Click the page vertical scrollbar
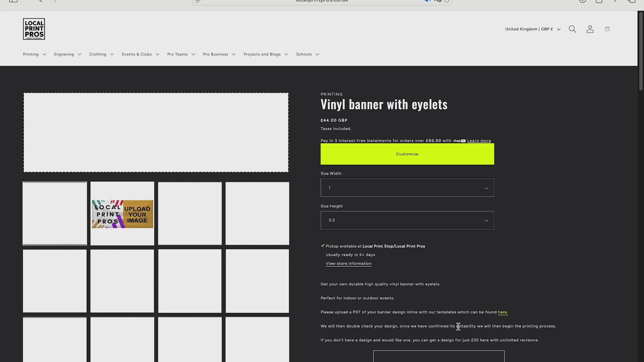This screenshot has height=362, width=644. pos(641,51)
